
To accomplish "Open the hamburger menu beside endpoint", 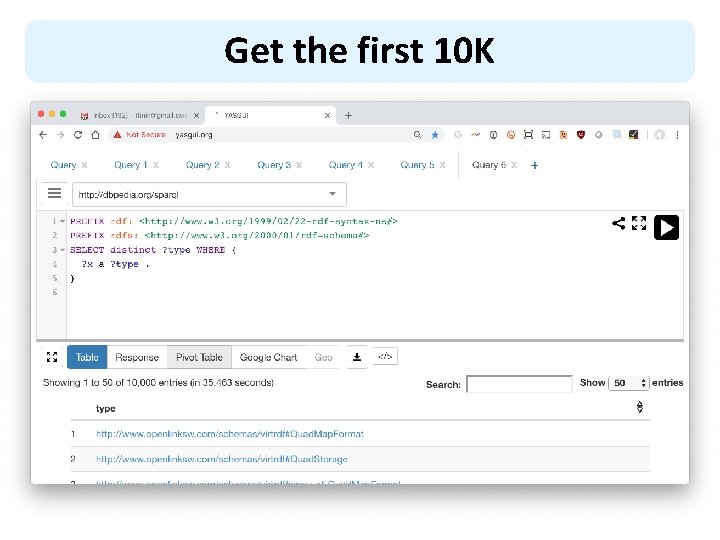I will [x=55, y=193].
